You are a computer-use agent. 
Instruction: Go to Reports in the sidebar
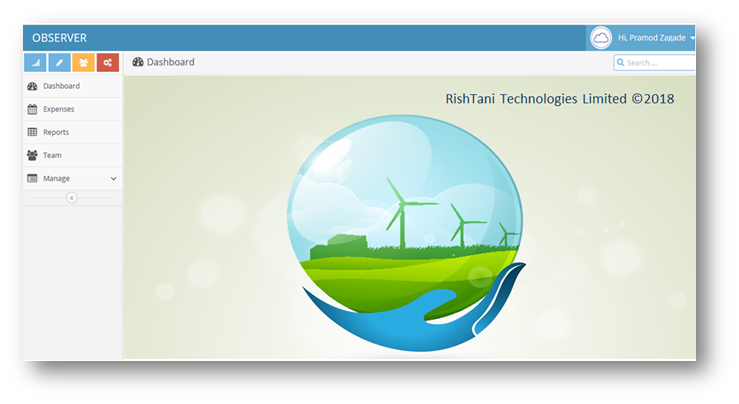pos(56,132)
